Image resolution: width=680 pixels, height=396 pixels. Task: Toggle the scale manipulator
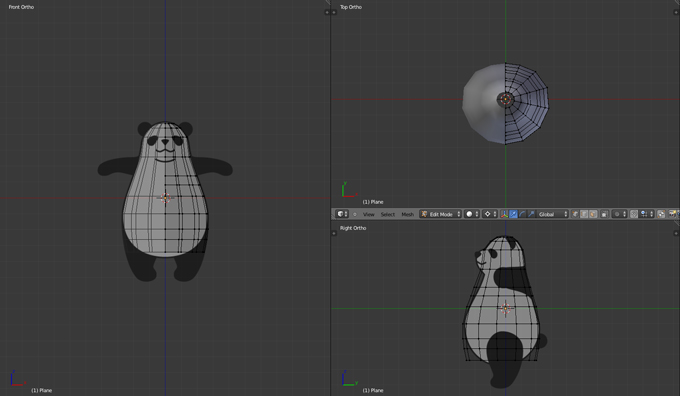click(531, 214)
